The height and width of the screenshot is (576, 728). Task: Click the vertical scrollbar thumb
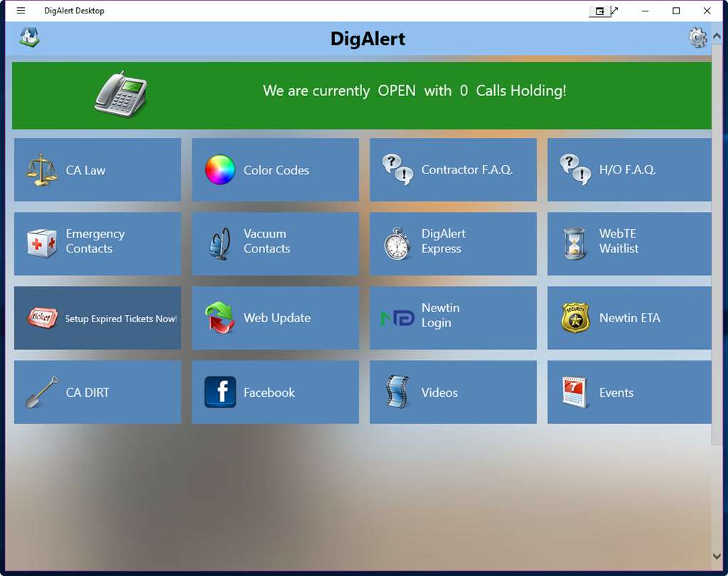[x=717, y=244]
